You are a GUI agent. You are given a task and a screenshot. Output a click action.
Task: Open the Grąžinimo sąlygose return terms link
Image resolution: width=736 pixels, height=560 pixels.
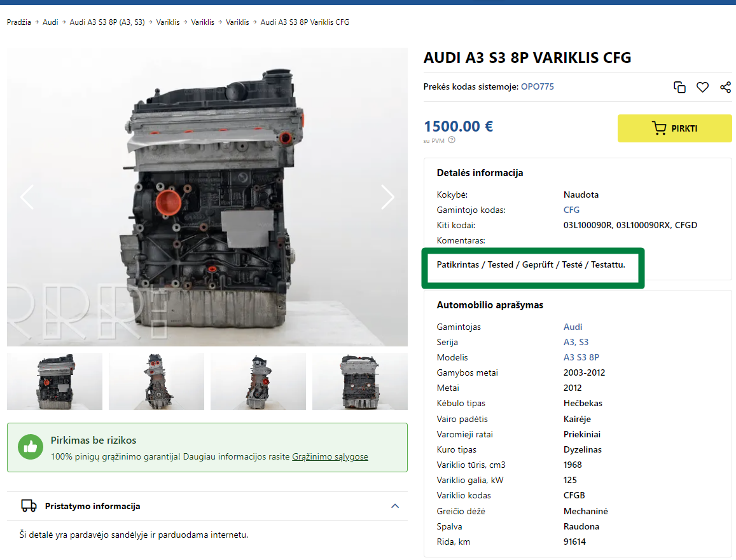point(330,456)
